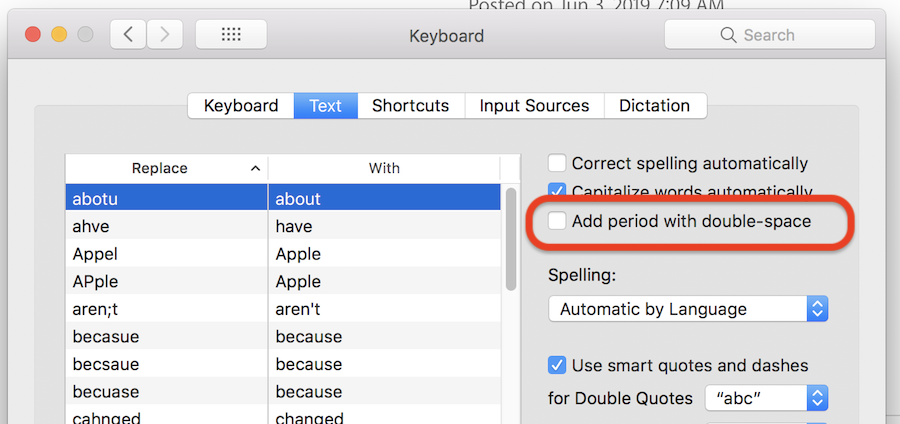Image resolution: width=900 pixels, height=424 pixels.
Task: Go back with the left chevron button
Action: (x=128, y=35)
